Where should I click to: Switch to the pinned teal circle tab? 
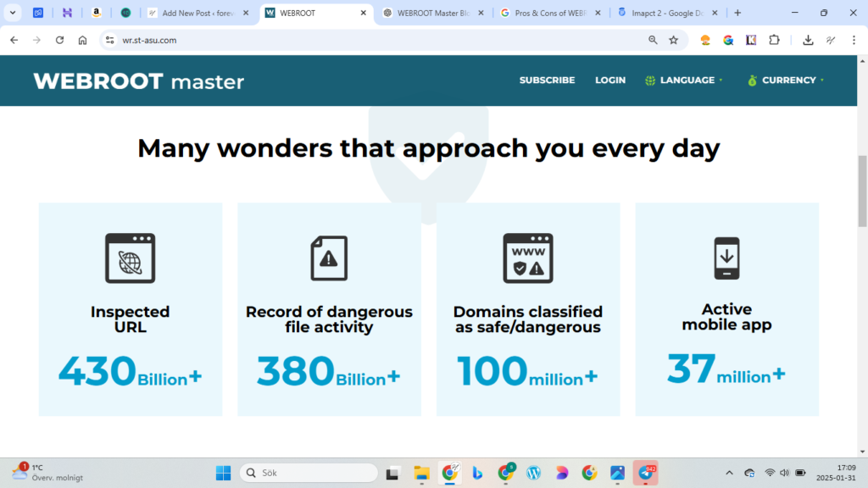pyautogui.click(x=125, y=13)
